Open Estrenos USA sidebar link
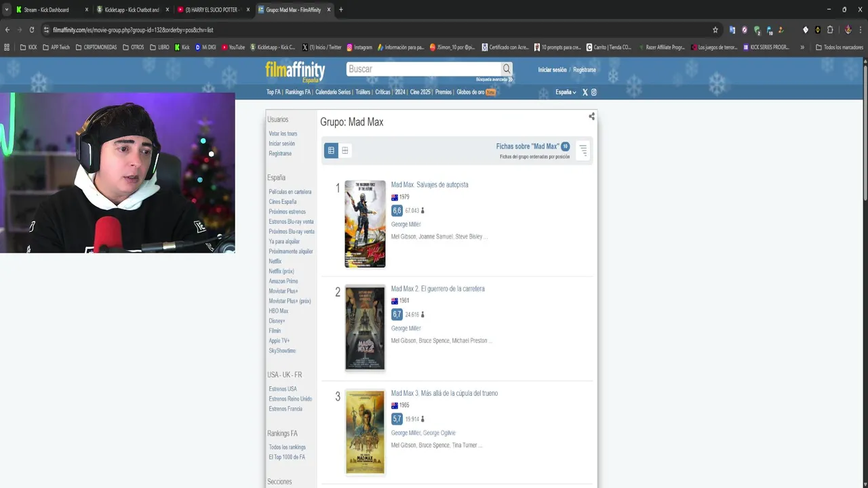868x488 pixels. 283,389
